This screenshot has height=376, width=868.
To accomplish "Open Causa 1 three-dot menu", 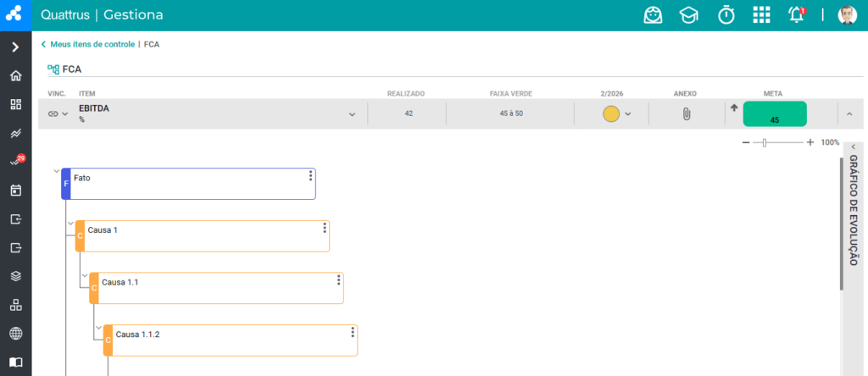I will pos(325,228).
